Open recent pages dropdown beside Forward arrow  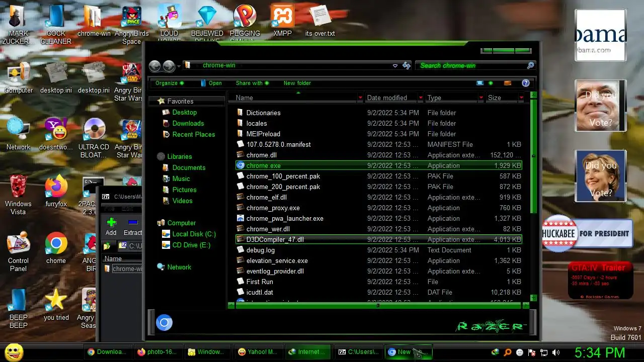coord(178,66)
